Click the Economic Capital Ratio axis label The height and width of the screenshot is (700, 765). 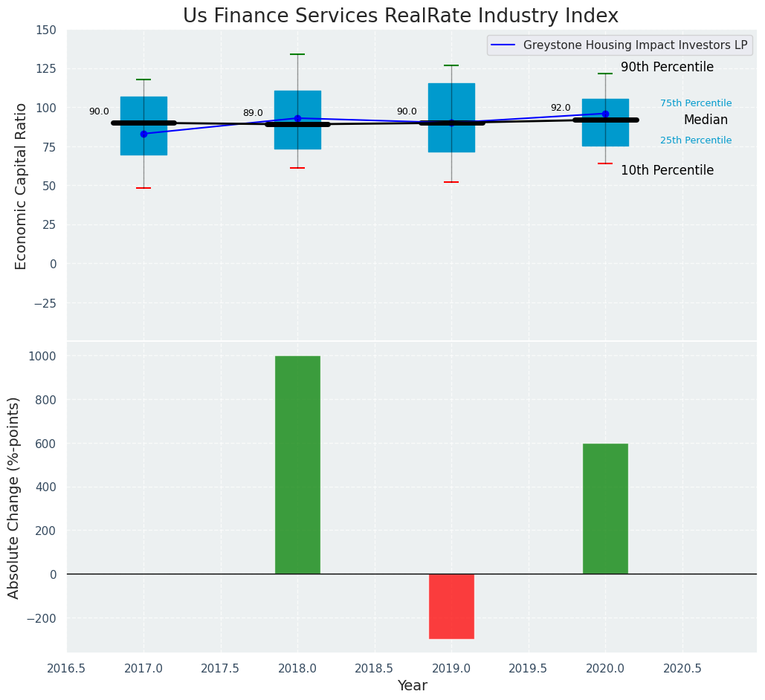(x=21, y=186)
